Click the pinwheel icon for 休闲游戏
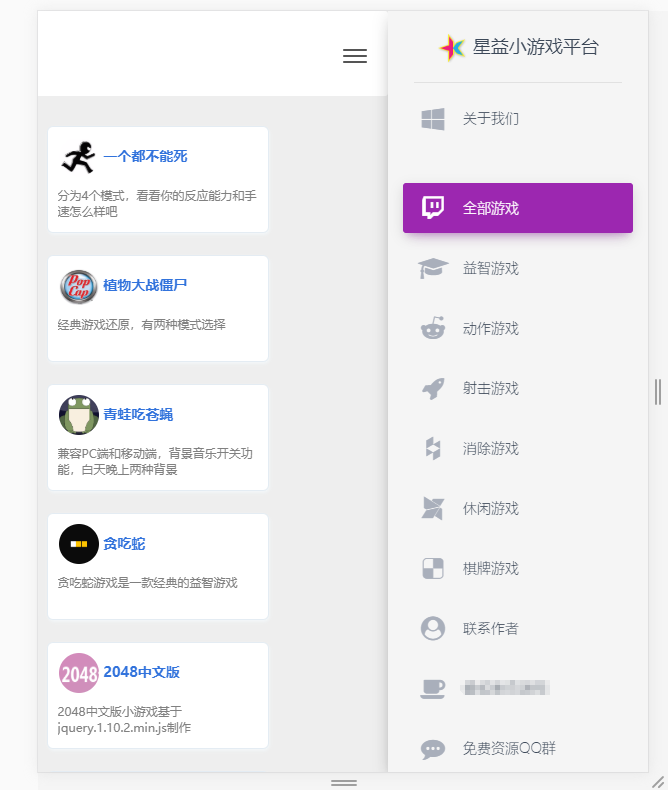668x790 pixels. [x=432, y=508]
